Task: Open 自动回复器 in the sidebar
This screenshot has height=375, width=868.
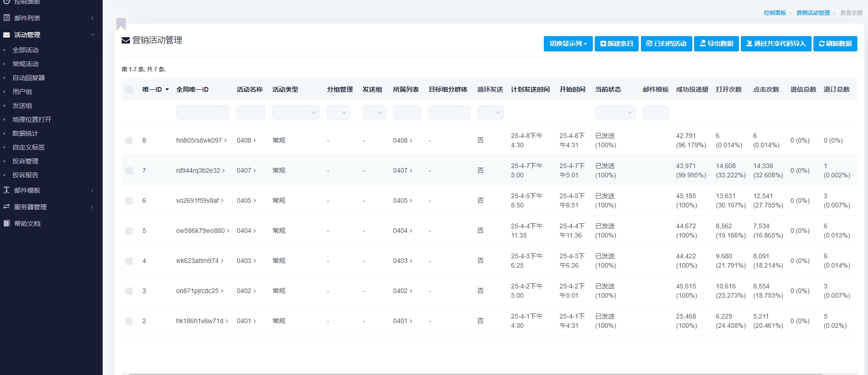Action: click(x=29, y=78)
